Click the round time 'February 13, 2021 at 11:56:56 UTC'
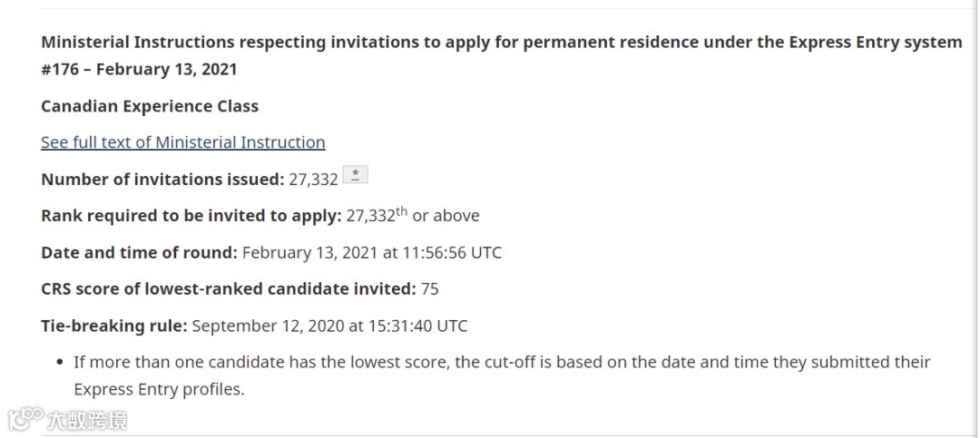The height and width of the screenshot is (438, 980). [372, 252]
